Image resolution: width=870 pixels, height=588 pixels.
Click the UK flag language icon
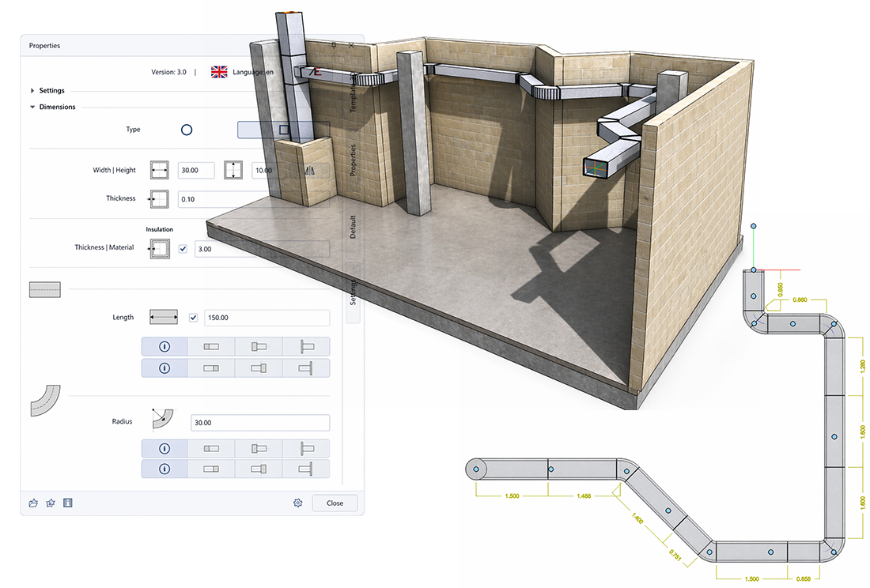(219, 72)
